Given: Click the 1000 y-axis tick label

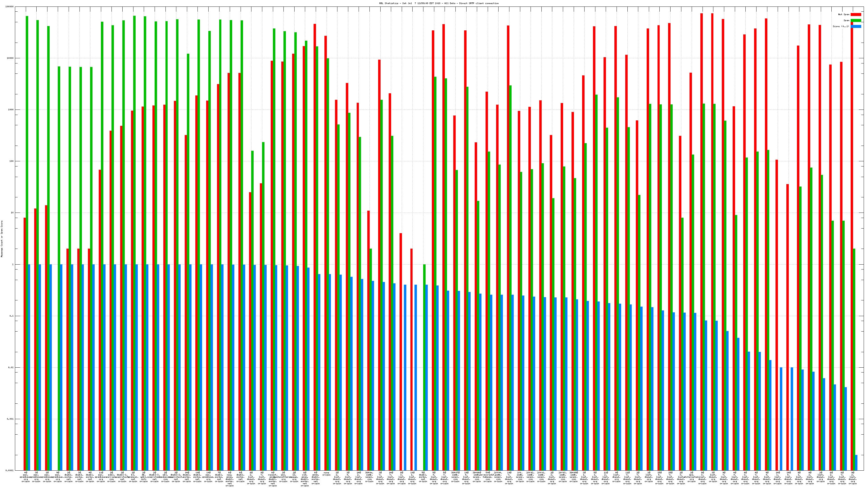Looking at the screenshot, I should [11, 110].
